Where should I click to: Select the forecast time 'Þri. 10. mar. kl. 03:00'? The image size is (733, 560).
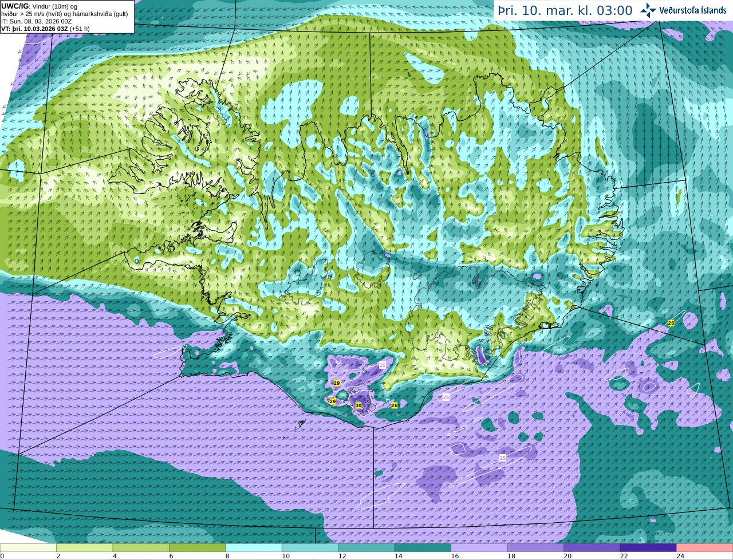565,11
